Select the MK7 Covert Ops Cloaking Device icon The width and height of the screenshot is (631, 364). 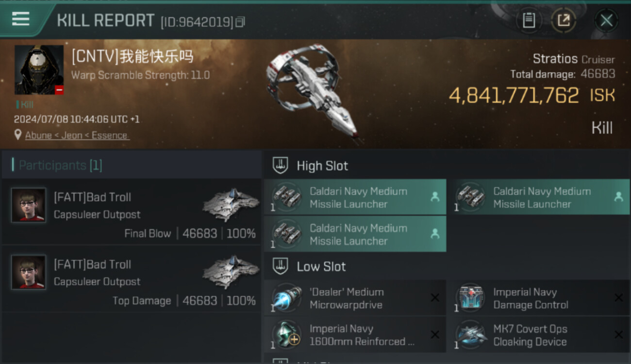coord(470,335)
